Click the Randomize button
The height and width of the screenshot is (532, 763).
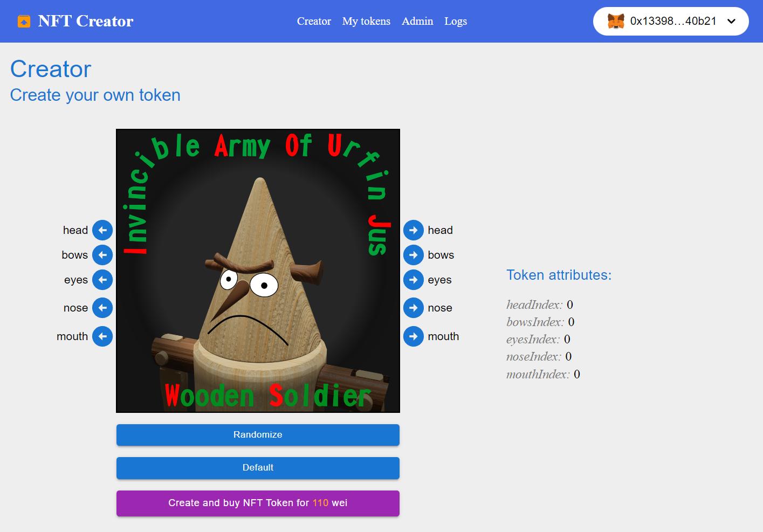point(258,435)
